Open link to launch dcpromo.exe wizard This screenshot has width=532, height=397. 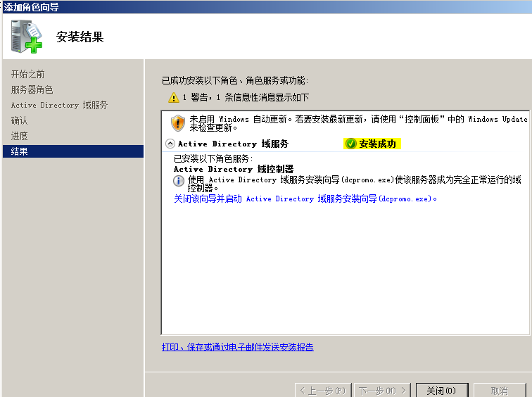pos(305,198)
